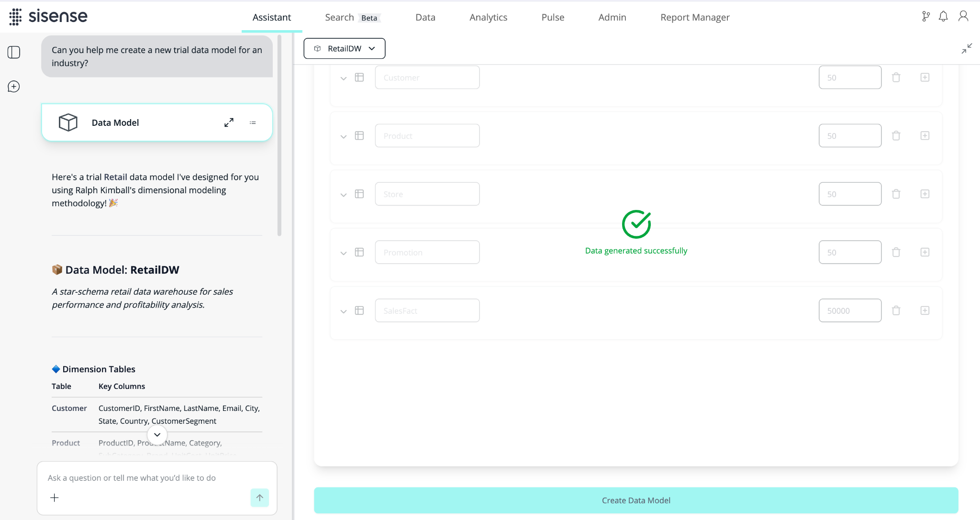Image resolution: width=980 pixels, height=520 pixels.
Task: Add a column to Promotion table
Action: 925,252
